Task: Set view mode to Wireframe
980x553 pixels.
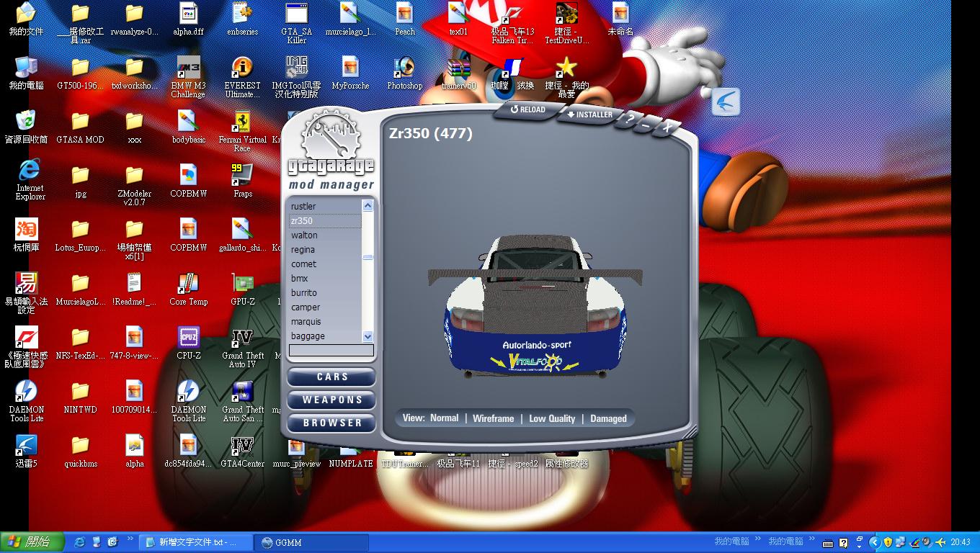Action: 494,418
